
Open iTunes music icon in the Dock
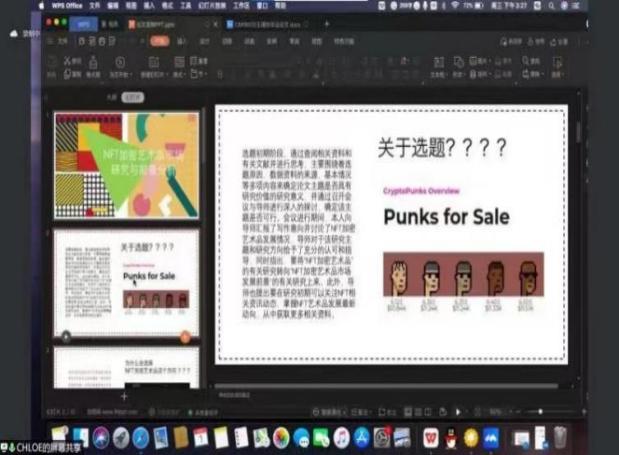[341, 438]
